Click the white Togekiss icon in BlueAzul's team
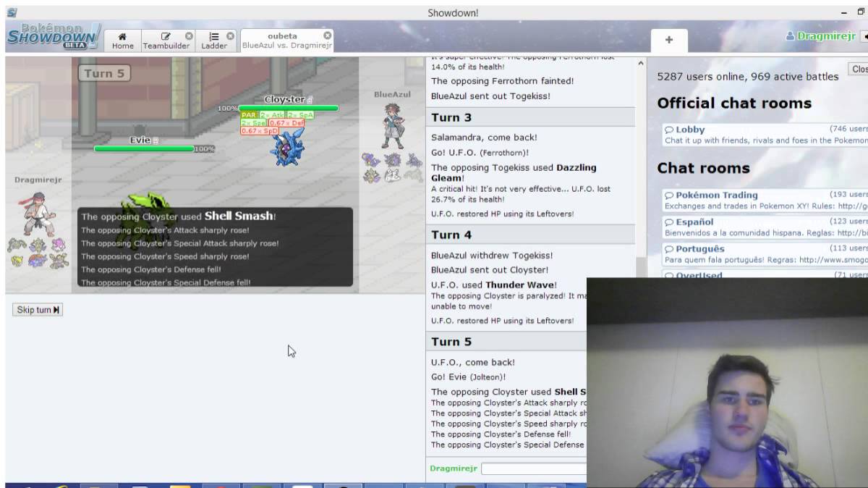The image size is (868, 488). click(393, 174)
